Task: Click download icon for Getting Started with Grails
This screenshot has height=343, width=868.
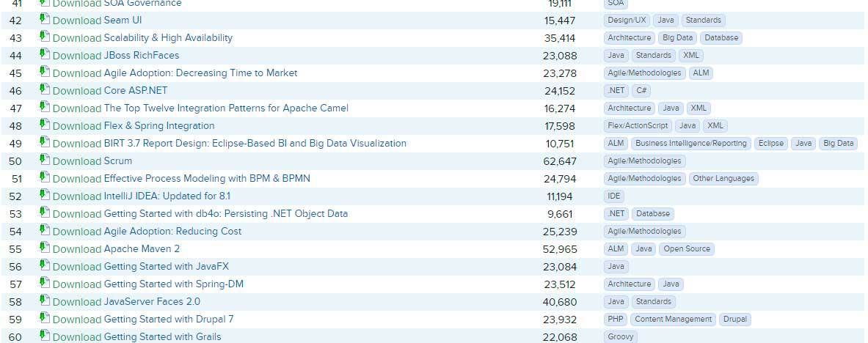Action: point(45,335)
